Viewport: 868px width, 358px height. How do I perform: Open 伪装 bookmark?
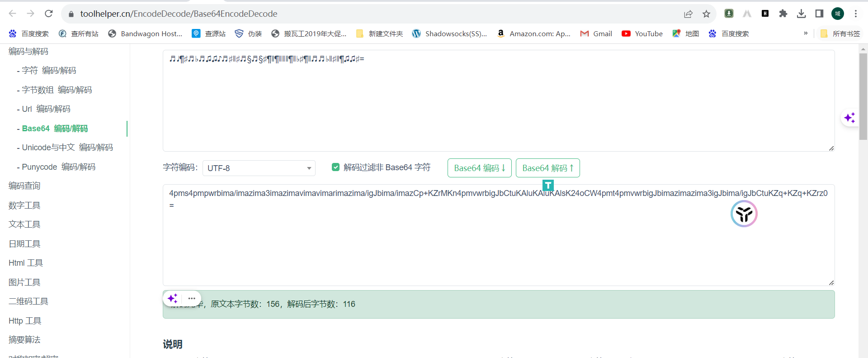pos(248,33)
